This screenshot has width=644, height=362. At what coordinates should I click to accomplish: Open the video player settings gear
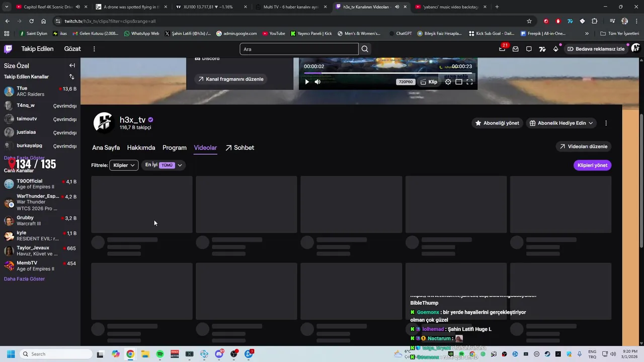(x=448, y=82)
